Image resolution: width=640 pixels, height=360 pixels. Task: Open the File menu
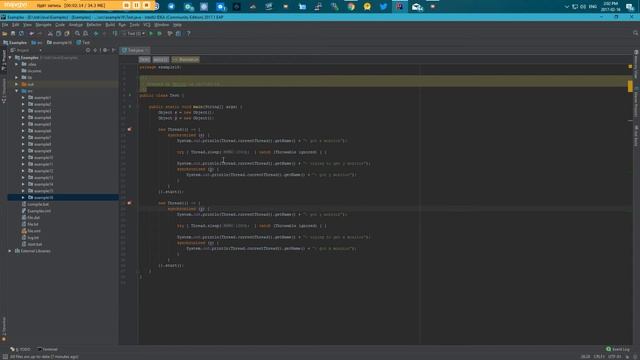click(5, 25)
